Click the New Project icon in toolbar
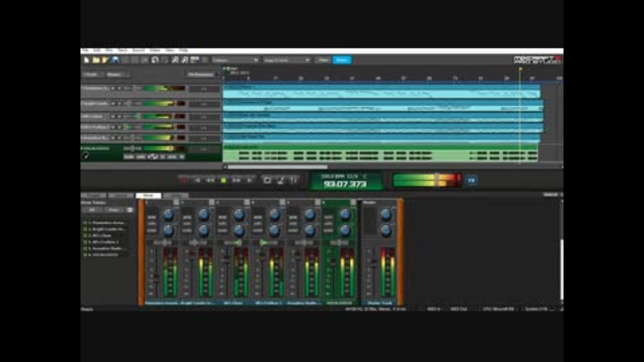 point(87,60)
